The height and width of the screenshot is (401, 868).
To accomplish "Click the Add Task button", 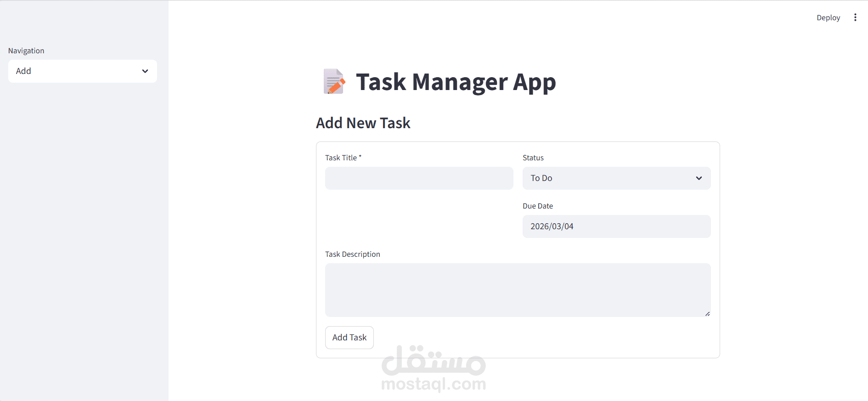I will 349,338.
